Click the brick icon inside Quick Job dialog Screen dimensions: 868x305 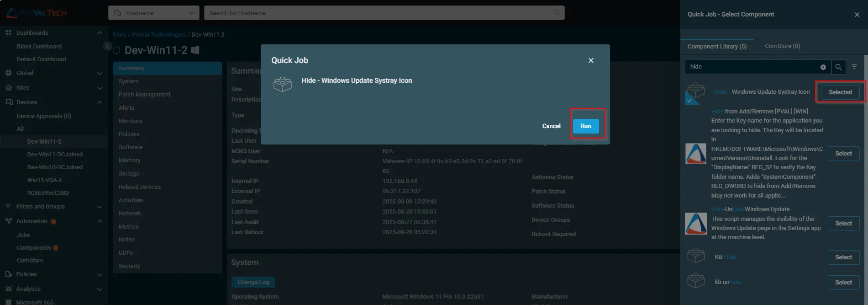pyautogui.click(x=282, y=84)
